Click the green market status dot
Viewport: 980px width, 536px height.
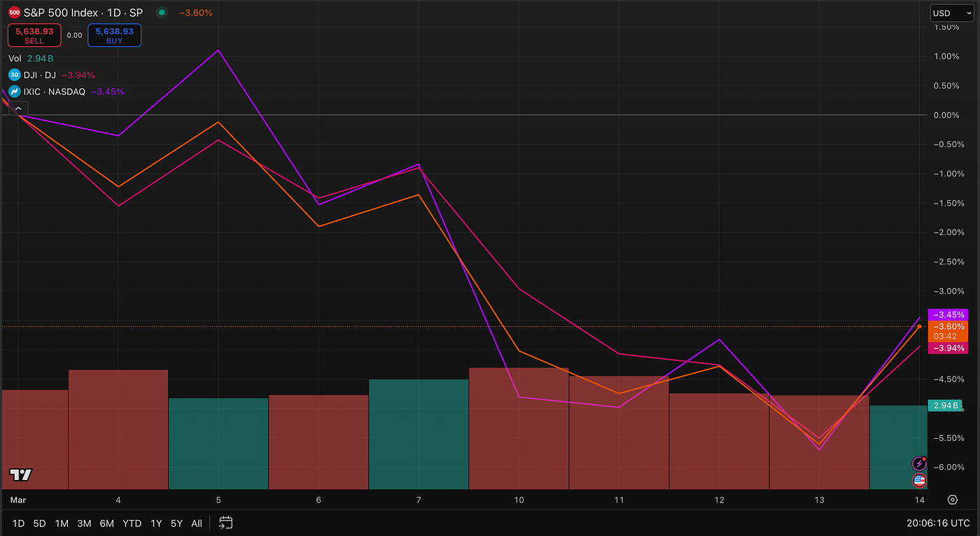[162, 13]
